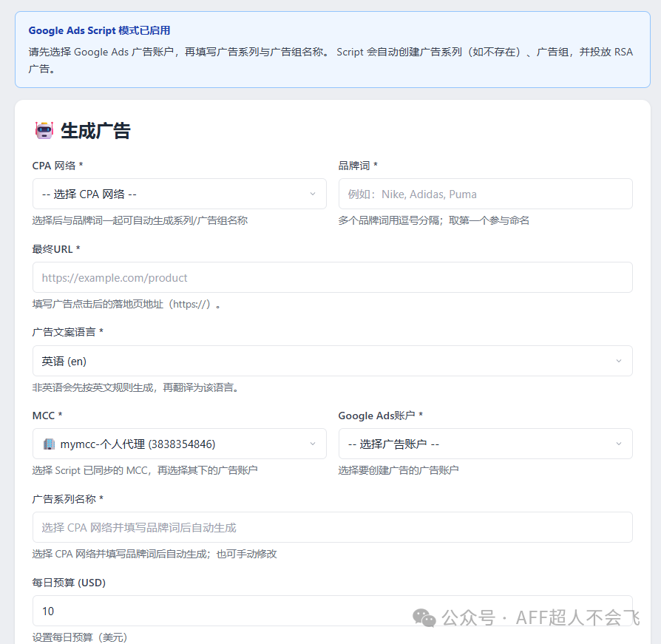Click the chevron arrow of CPA 网络 select
661x644 pixels.
pos(313,194)
